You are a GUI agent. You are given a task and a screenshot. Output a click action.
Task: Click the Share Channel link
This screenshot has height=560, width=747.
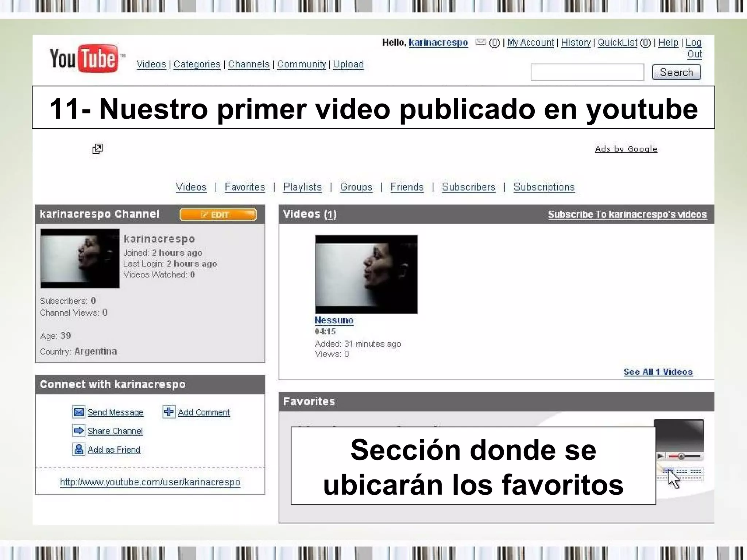coord(115,431)
